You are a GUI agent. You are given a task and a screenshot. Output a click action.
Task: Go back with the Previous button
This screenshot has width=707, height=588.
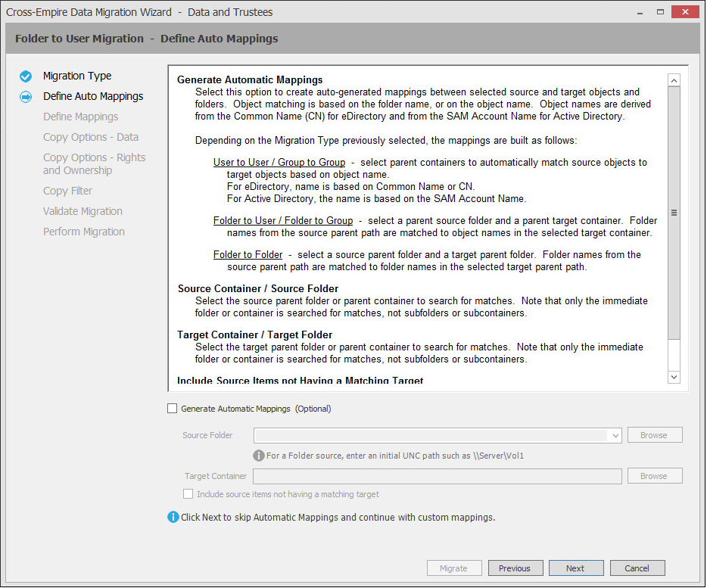pyautogui.click(x=515, y=568)
